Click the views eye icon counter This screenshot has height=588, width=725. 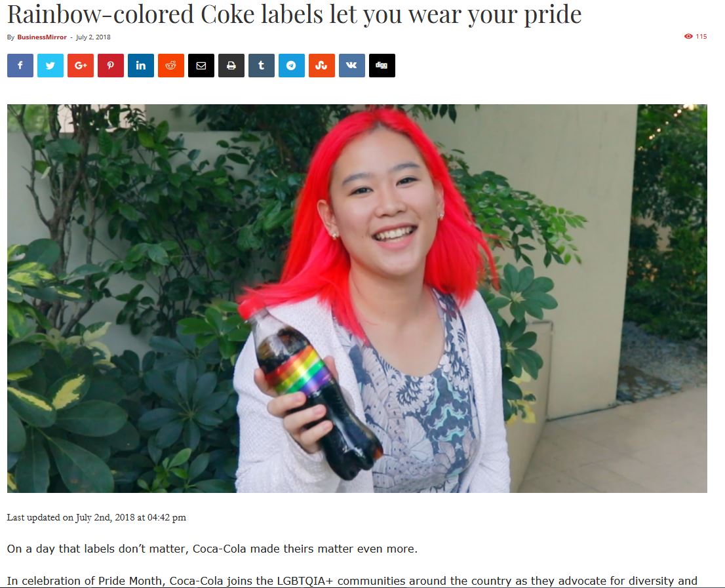(x=696, y=36)
